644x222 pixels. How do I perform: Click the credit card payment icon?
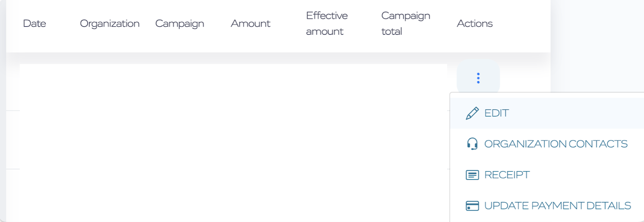472,206
